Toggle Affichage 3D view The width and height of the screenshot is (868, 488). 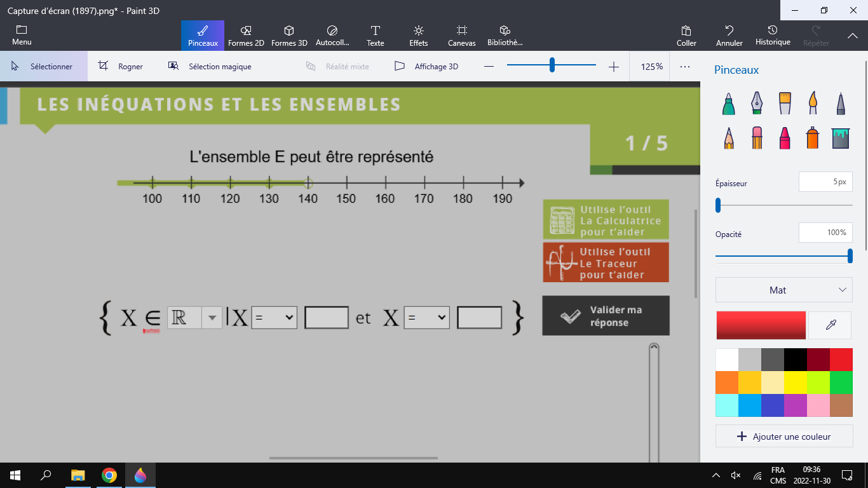(426, 66)
